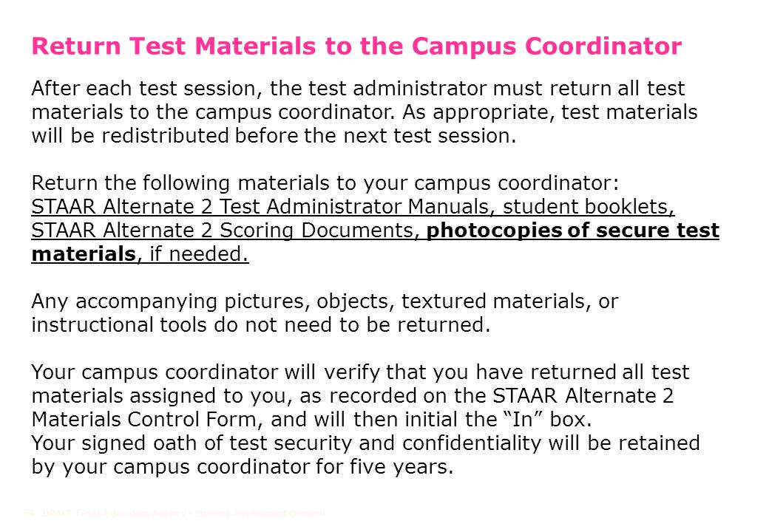
Task: Click the bold underlined word 'materials'
Action: pos(84,253)
